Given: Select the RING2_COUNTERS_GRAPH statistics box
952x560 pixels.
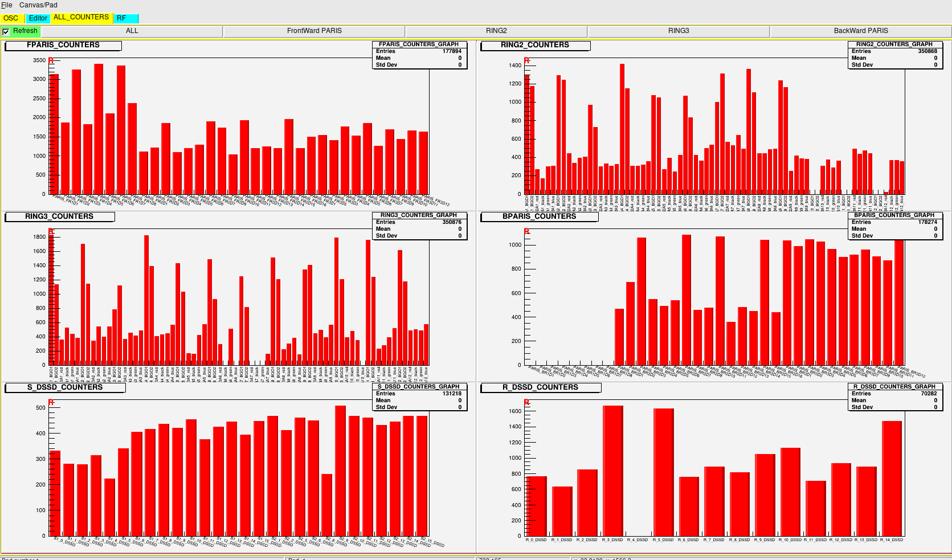Looking at the screenshot, I should click(x=894, y=55).
